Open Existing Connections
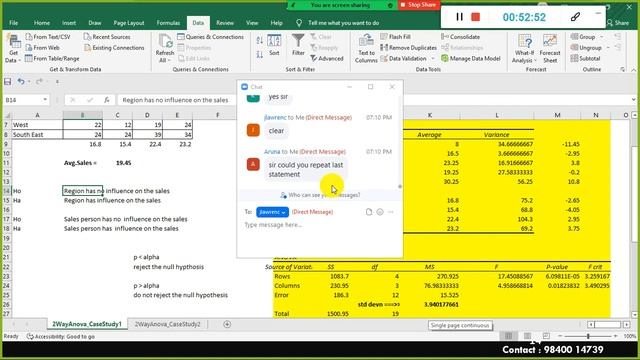Viewport: 640px width, 360px height. 114,48
